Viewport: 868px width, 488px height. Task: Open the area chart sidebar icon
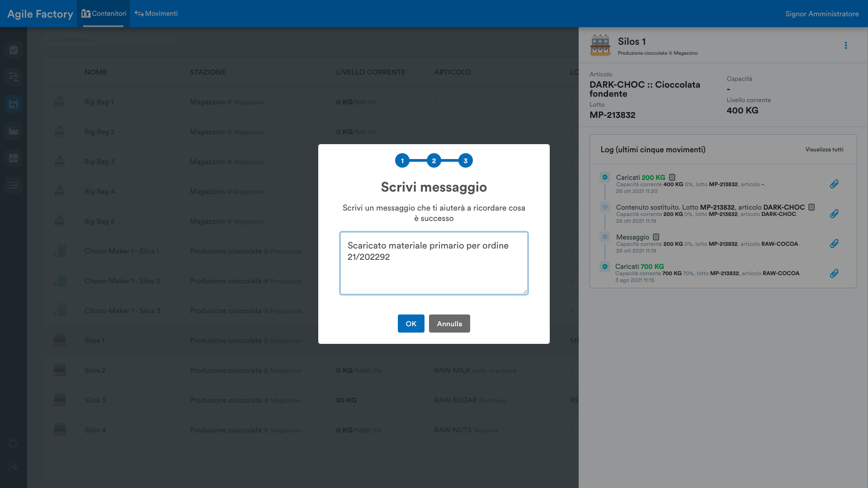[14, 131]
